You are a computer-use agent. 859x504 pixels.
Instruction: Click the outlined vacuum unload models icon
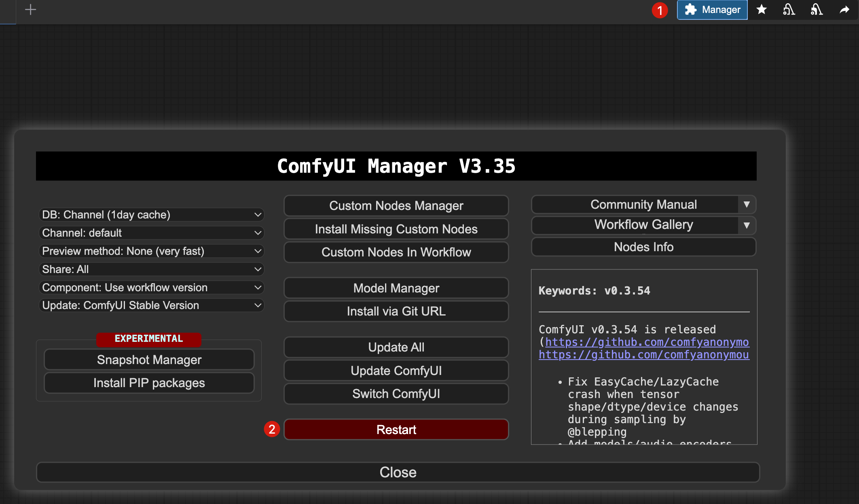coord(789,10)
